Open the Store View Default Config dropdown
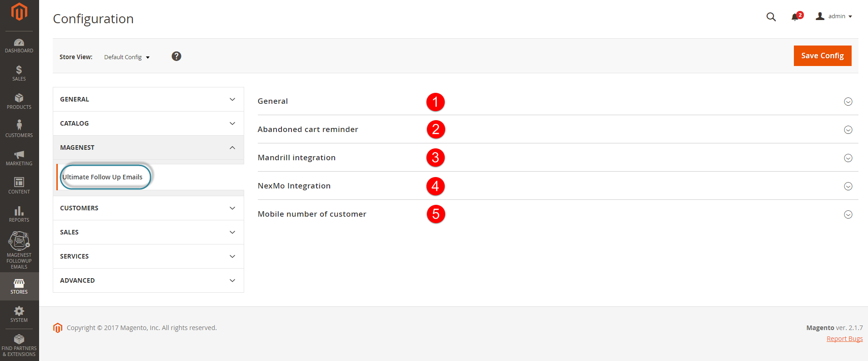Image resolution: width=868 pixels, height=361 pixels. 127,57
